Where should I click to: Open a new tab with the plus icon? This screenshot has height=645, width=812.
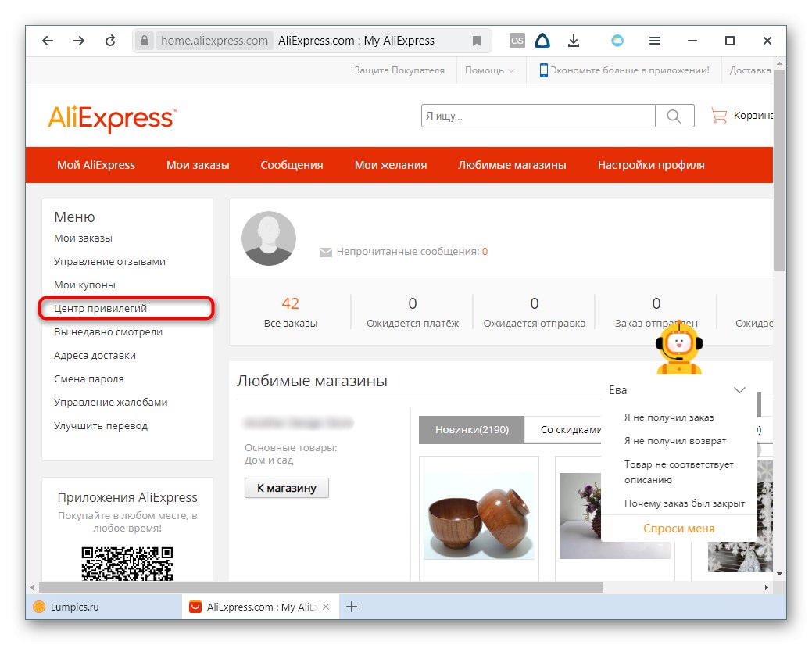click(352, 607)
